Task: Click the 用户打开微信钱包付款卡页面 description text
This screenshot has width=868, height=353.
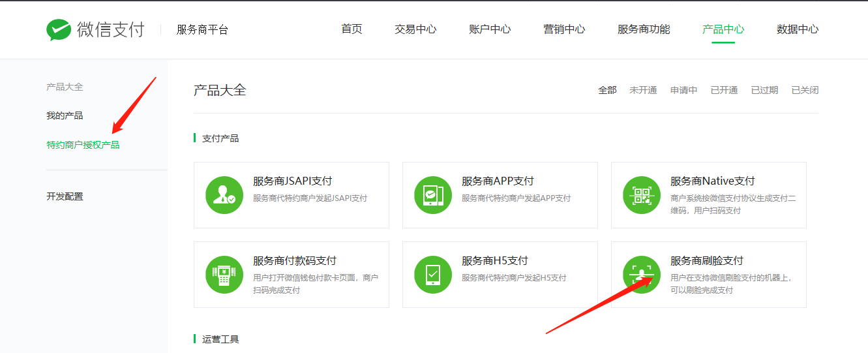Action: click(316, 283)
